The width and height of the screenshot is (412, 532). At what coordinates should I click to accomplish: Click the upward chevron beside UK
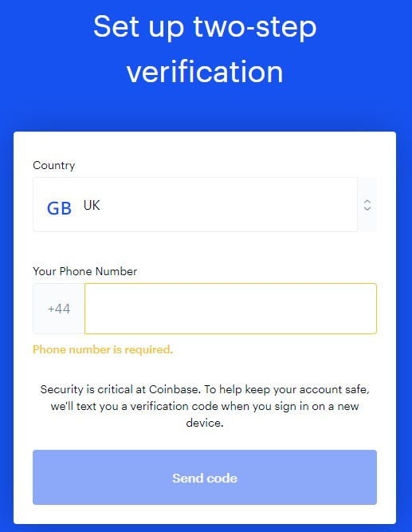click(x=367, y=202)
